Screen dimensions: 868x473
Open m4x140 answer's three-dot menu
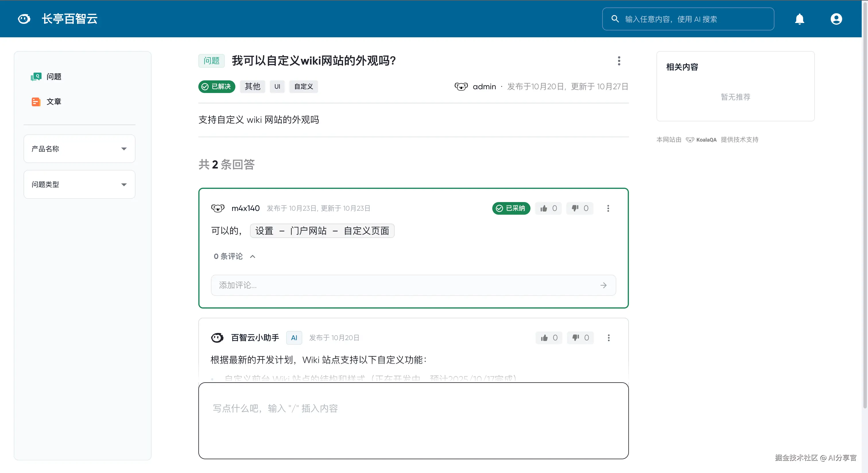[608, 209]
